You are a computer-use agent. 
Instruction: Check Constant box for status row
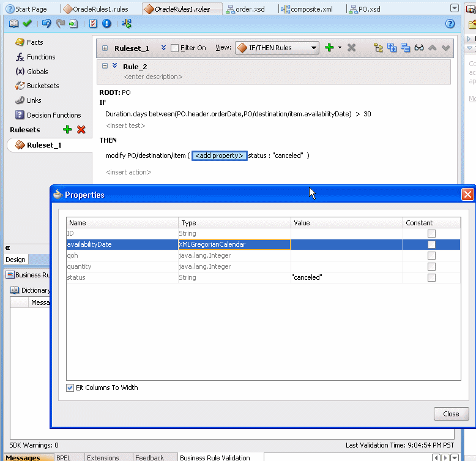pos(431,277)
